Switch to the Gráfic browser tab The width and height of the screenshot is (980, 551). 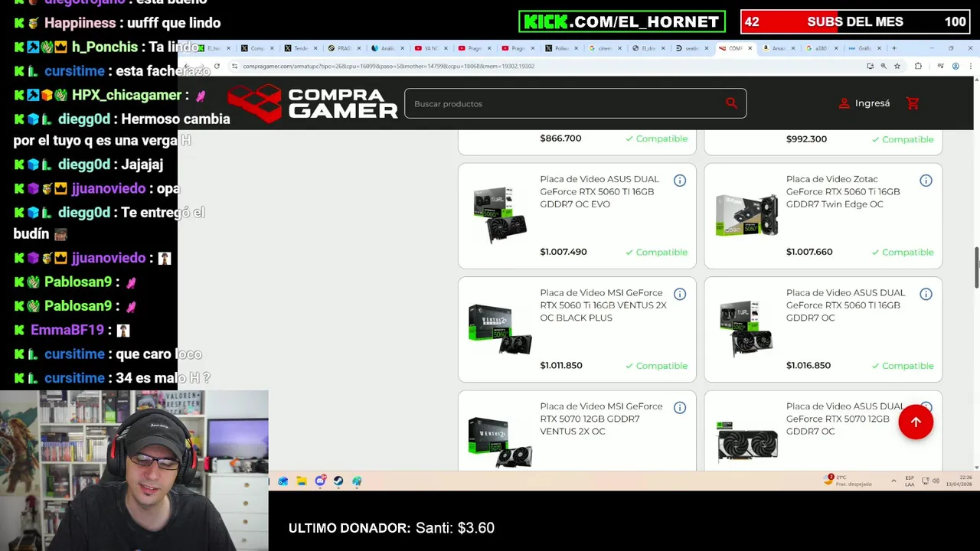pyautogui.click(x=864, y=48)
